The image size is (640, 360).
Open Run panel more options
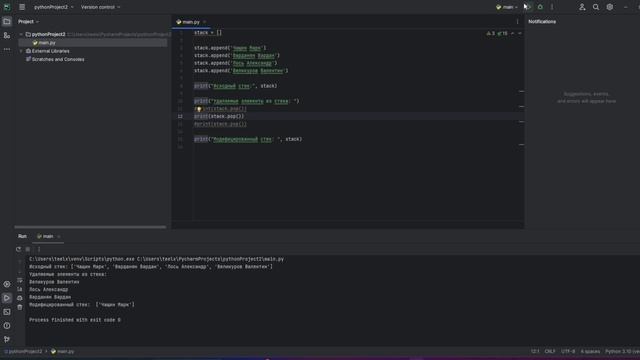point(39,249)
